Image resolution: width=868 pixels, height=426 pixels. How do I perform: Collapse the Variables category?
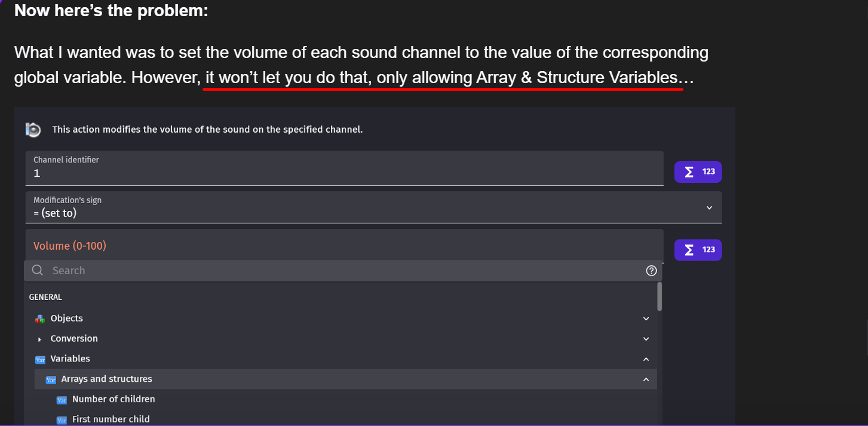pos(646,359)
